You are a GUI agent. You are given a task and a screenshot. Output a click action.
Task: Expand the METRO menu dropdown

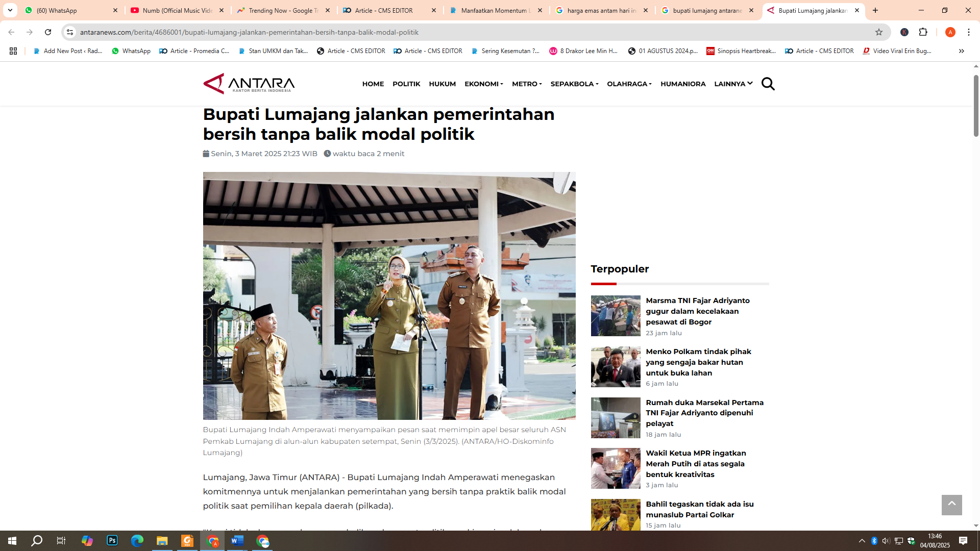(527, 84)
